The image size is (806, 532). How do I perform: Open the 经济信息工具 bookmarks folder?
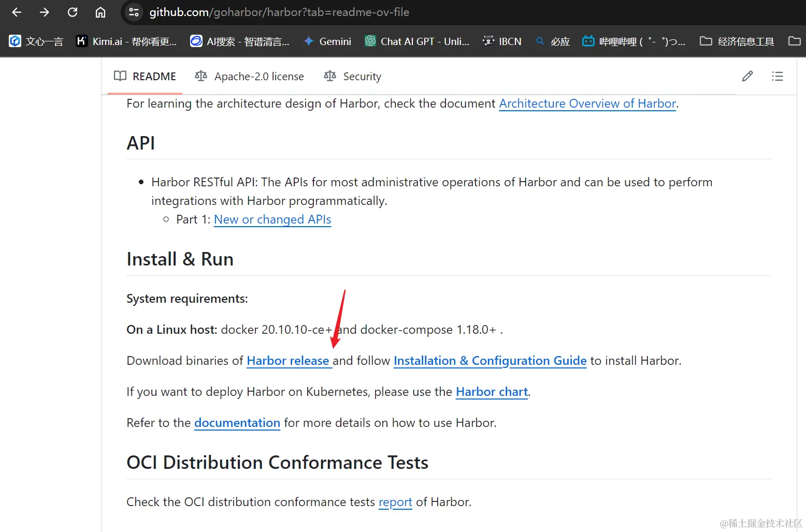[x=737, y=41]
